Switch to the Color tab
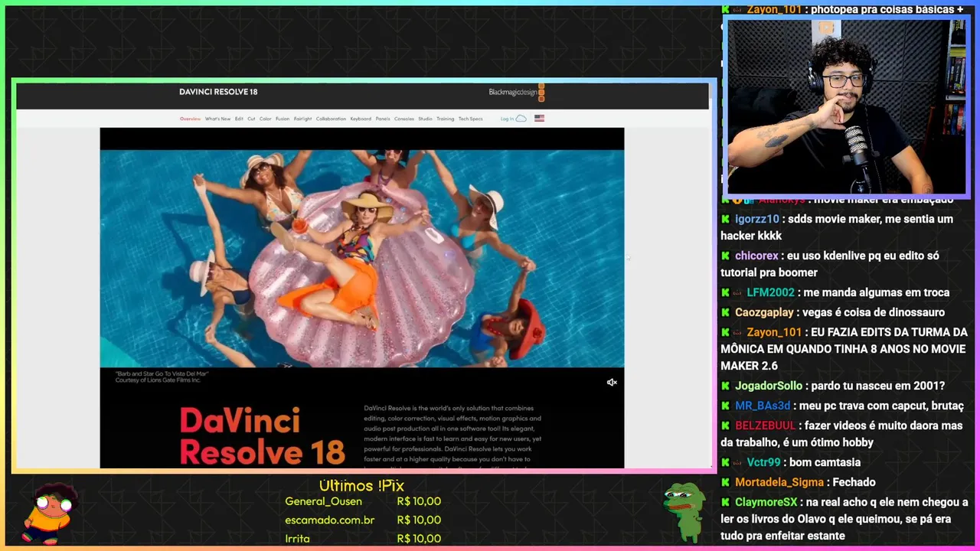 point(265,119)
